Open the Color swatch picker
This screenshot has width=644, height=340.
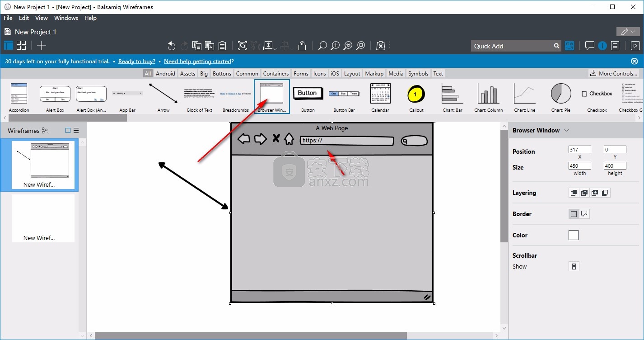(574, 235)
